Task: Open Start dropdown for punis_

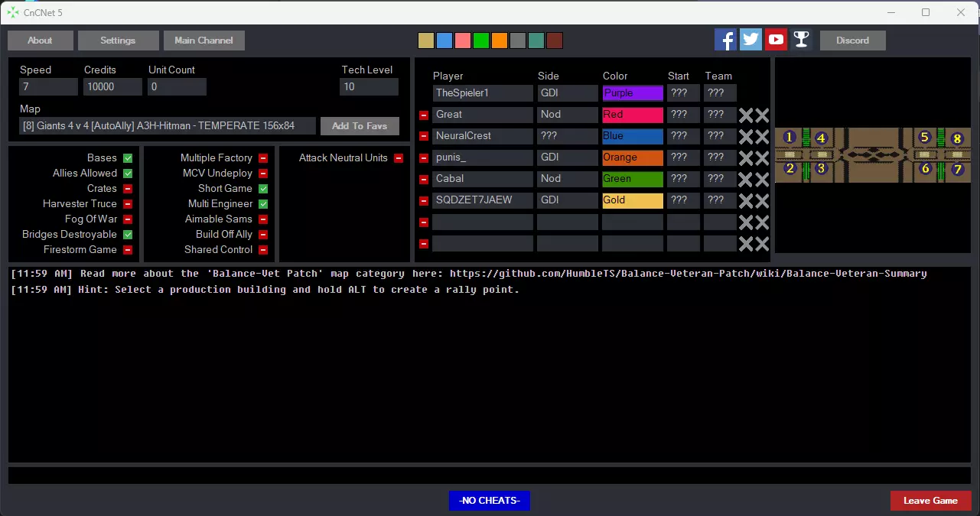Action: point(683,157)
